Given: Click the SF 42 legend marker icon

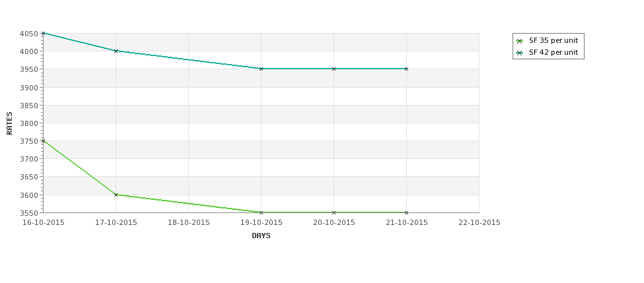Looking at the screenshot, I should coord(520,53).
